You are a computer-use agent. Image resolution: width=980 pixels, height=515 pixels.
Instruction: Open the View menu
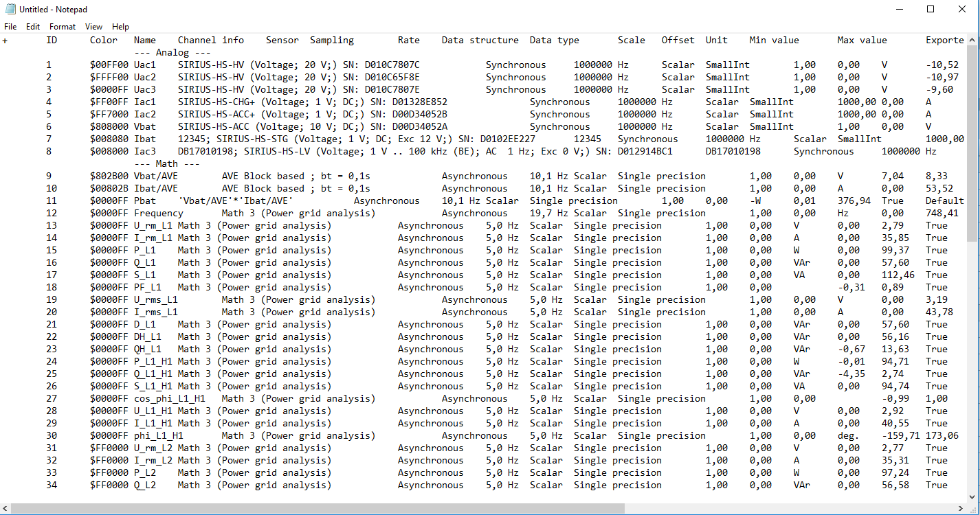click(x=93, y=27)
